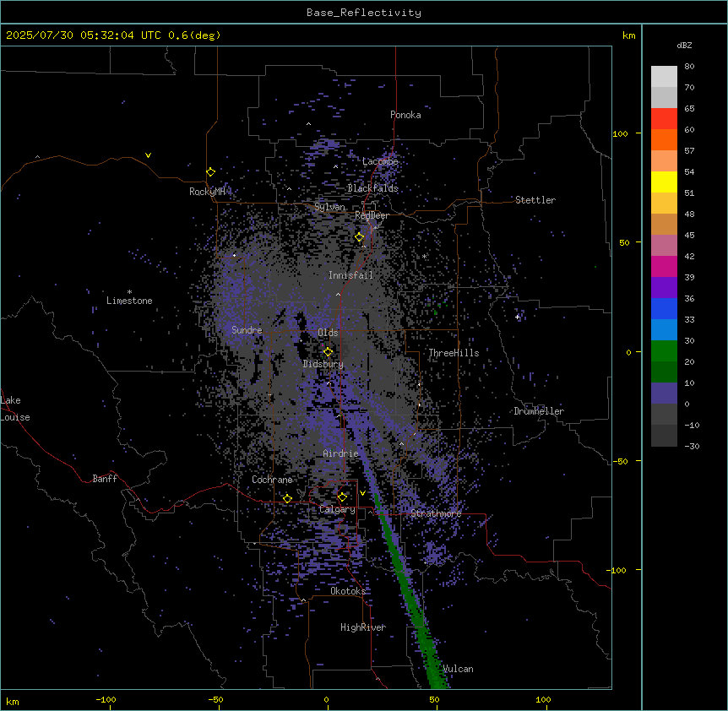
Task: Click the HighRiver city label
Action: pyautogui.click(x=363, y=627)
